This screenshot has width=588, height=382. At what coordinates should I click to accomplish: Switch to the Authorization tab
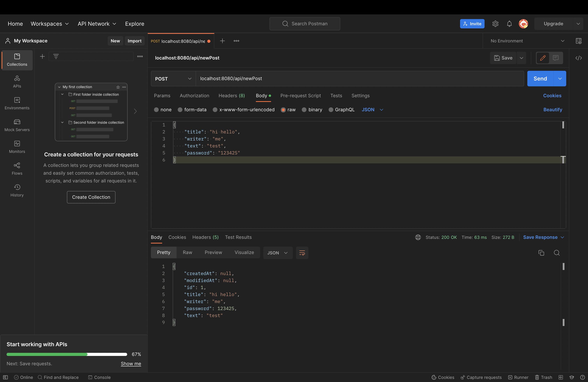pos(194,96)
